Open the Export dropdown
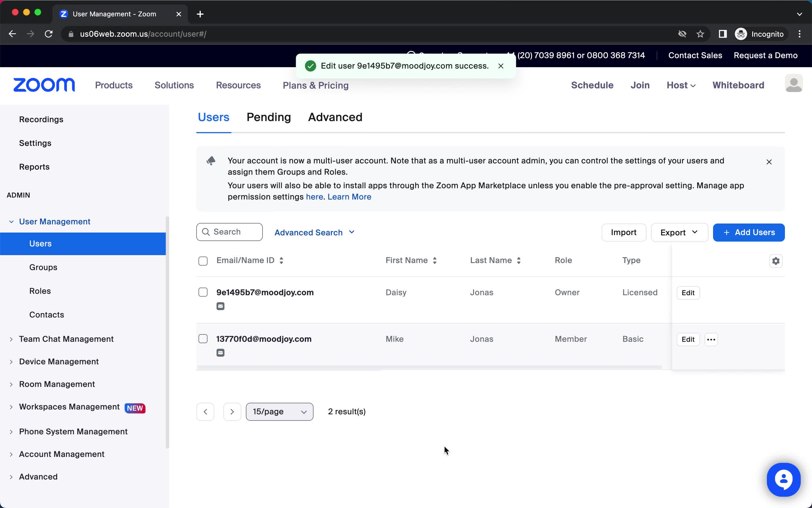The width and height of the screenshot is (812, 508). (679, 233)
